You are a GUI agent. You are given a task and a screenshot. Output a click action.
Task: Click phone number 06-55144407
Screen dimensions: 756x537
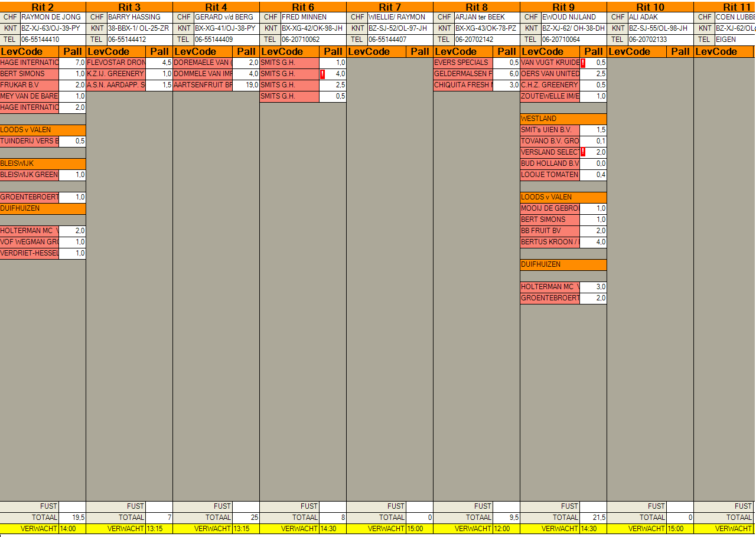click(400, 40)
